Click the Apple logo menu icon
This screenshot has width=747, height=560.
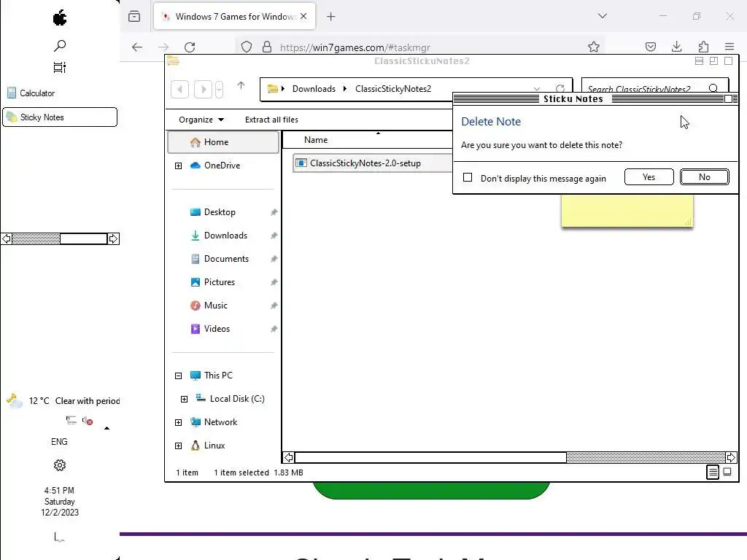point(60,18)
